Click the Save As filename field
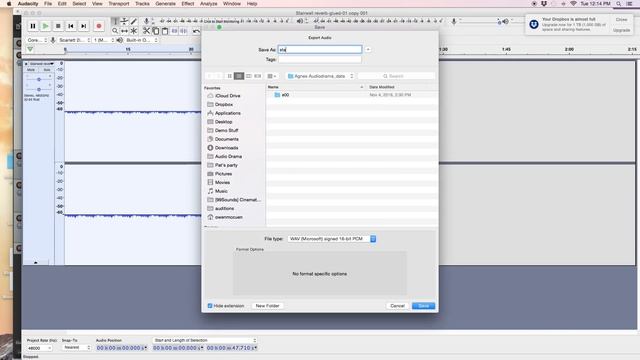Screen dimensions: 640x360 pyautogui.click(x=320, y=49)
